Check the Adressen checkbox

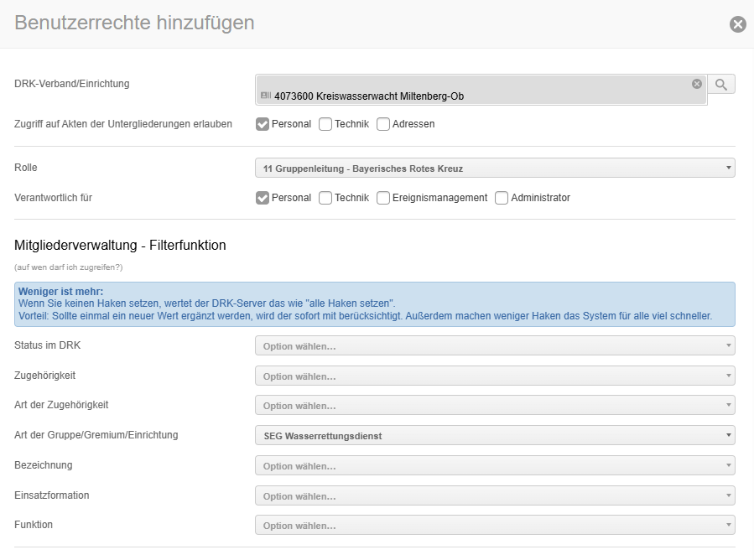[383, 124]
